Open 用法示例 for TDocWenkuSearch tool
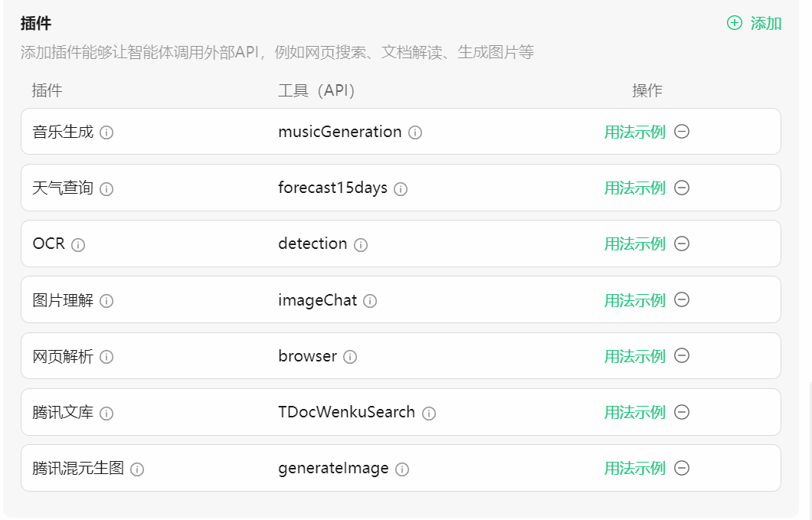 pyautogui.click(x=634, y=412)
